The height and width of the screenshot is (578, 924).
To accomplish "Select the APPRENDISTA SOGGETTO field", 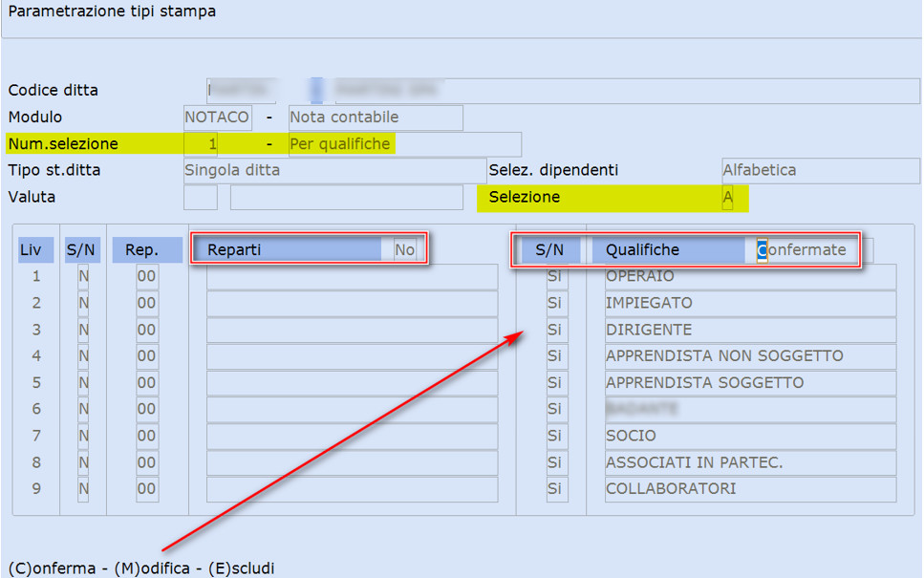I will click(x=750, y=383).
